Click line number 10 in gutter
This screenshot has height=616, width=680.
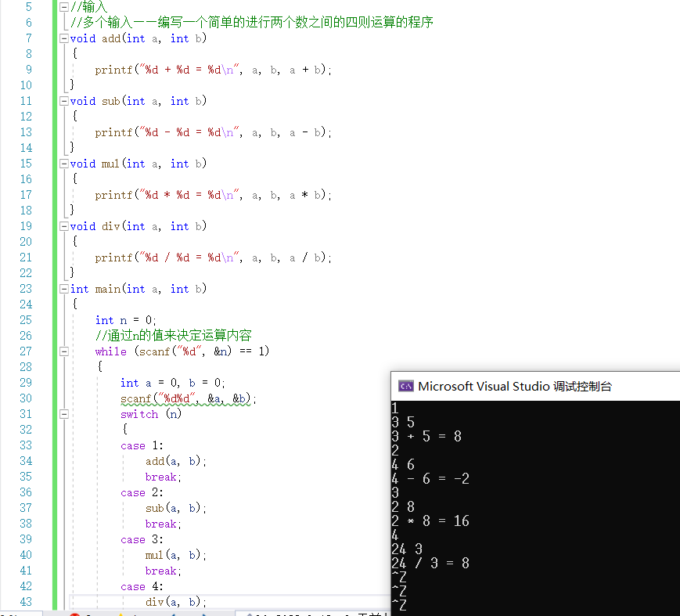(26, 85)
